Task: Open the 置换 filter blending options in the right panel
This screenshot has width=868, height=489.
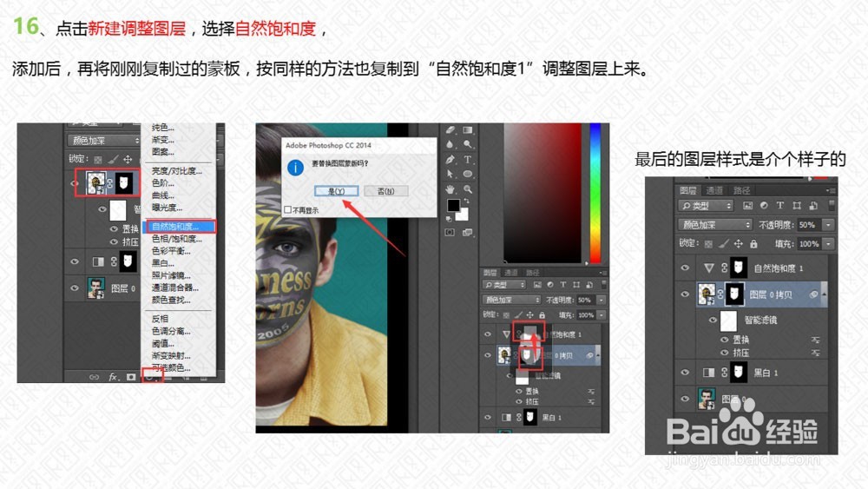Action: 815,340
